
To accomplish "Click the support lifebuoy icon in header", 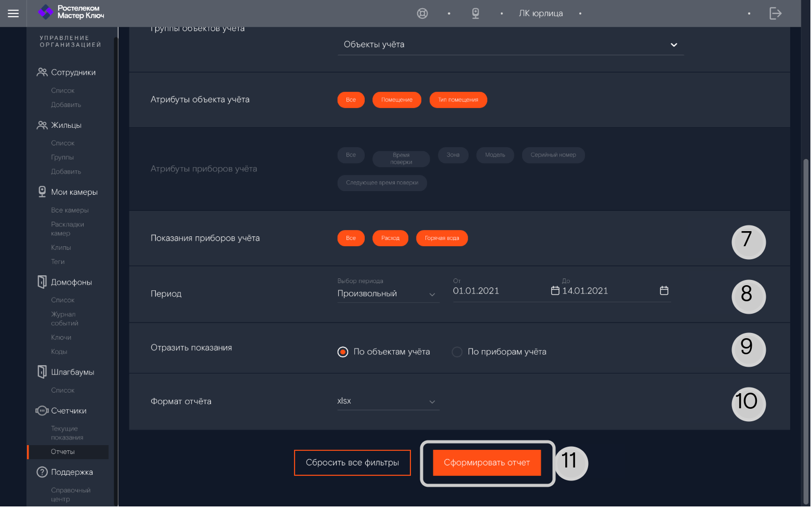I will point(422,14).
